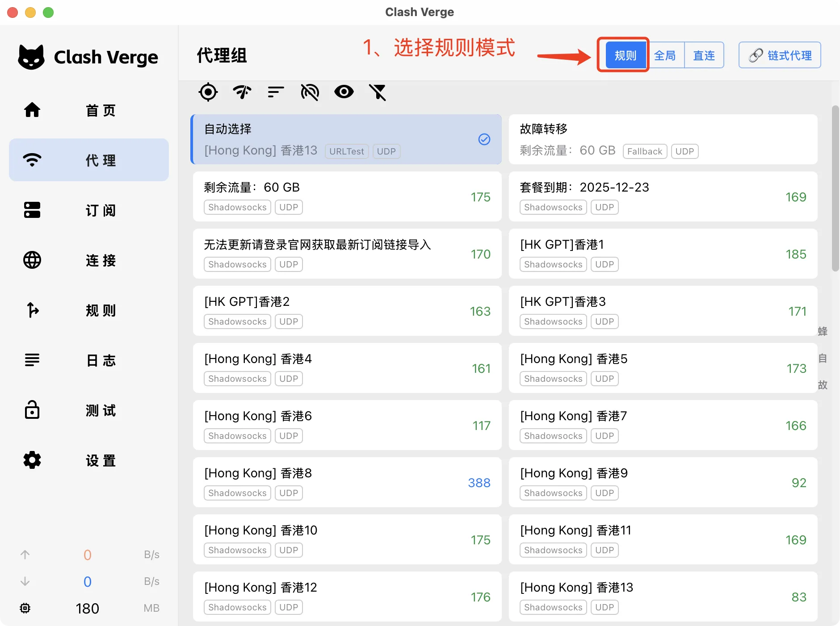Run a latency test on the proxy group
This screenshot has height=626, width=840.
(x=242, y=92)
